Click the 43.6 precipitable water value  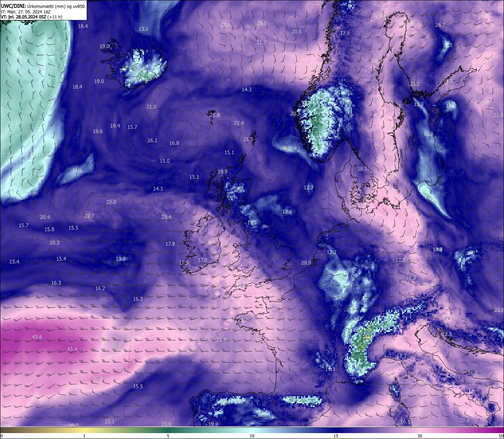coord(37,337)
